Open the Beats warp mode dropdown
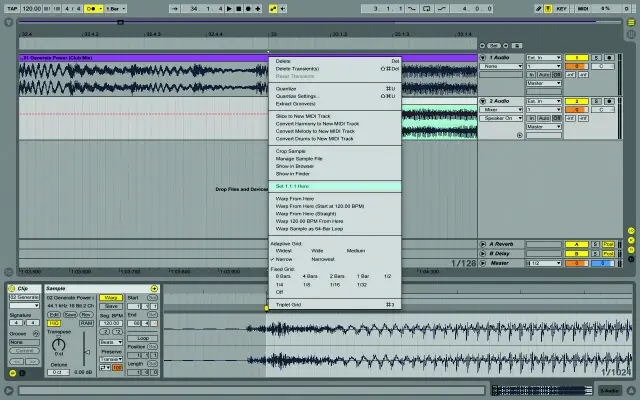Screen dimensions: 640x400 [111, 342]
